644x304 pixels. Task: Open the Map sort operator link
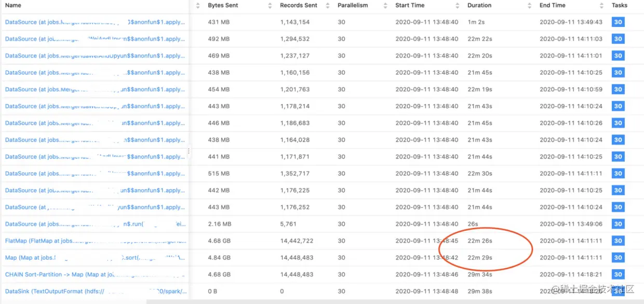click(x=96, y=258)
